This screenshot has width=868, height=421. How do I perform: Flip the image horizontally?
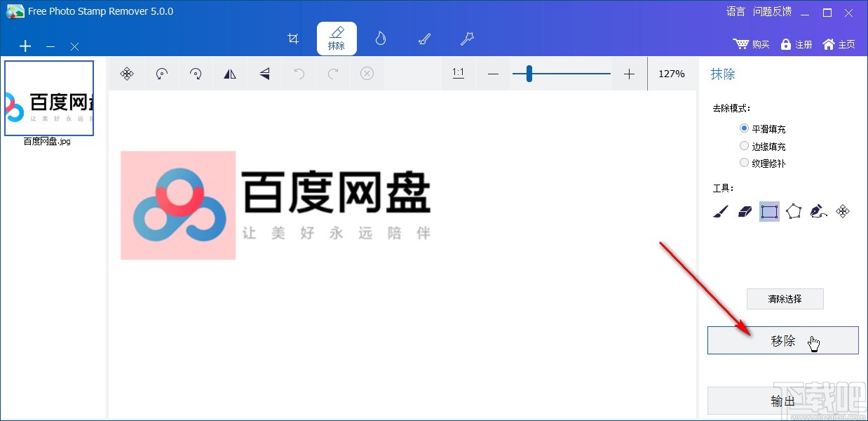[230, 74]
